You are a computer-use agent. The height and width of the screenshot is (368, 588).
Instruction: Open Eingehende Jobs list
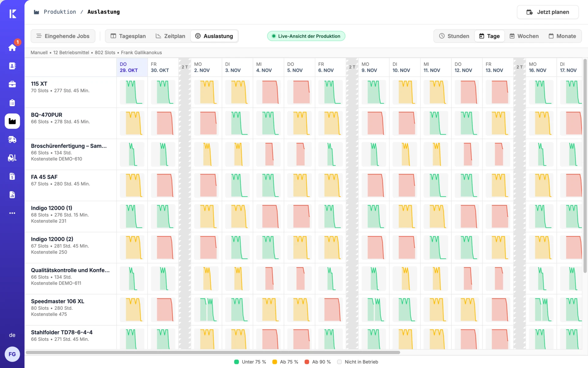coord(63,36)
